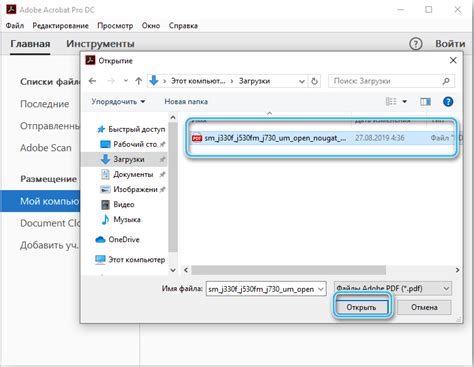Open the Упорядочить dropdown
The width and height of the screenshot is (474, 367).
pos(118,101)
